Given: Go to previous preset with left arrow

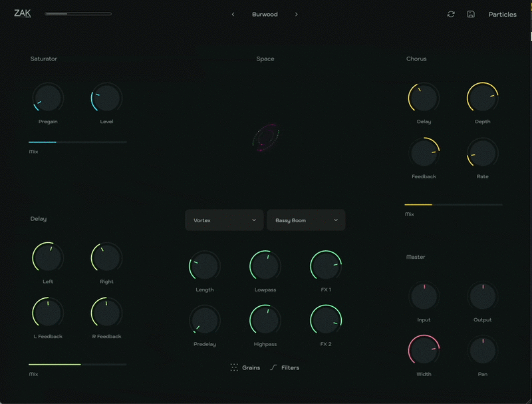Looking at the screenshot, I should pos(233,14).
